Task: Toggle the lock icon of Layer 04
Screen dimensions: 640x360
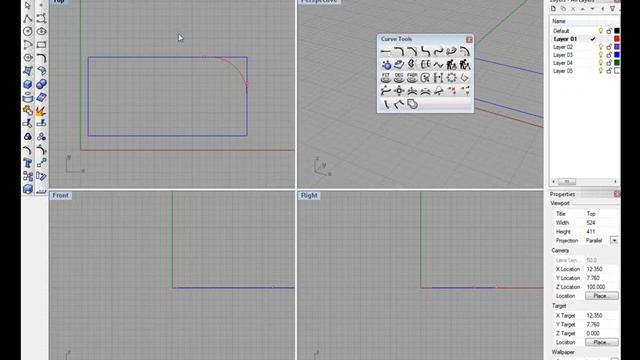Action: [x=609, y=63]
